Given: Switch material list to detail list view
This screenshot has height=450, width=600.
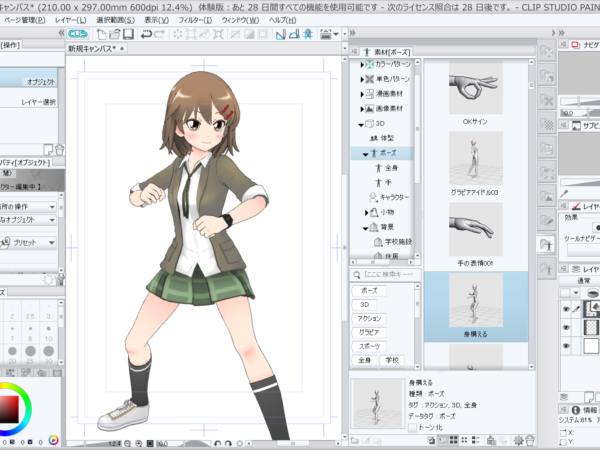Looking at the screenshot, I should coord(475,440).
